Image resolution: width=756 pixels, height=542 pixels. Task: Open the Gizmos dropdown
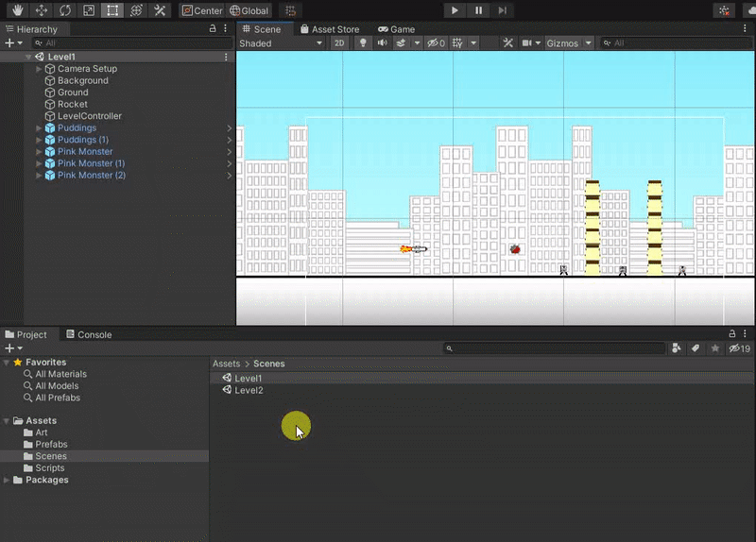569,43
